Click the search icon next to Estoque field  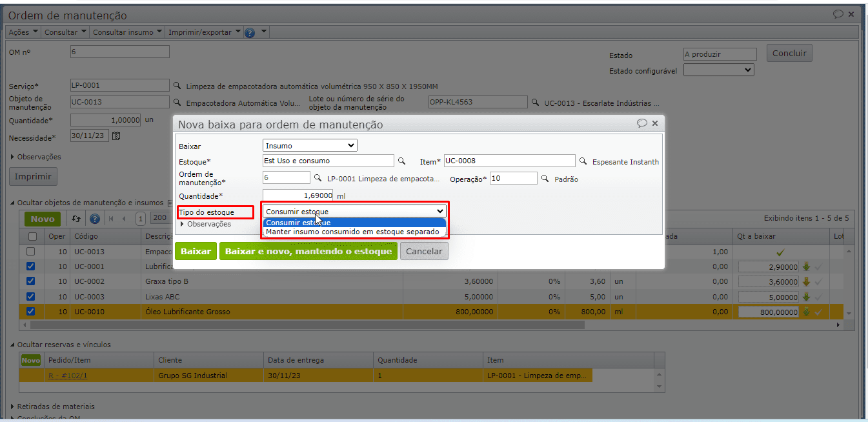pos(401,161)
